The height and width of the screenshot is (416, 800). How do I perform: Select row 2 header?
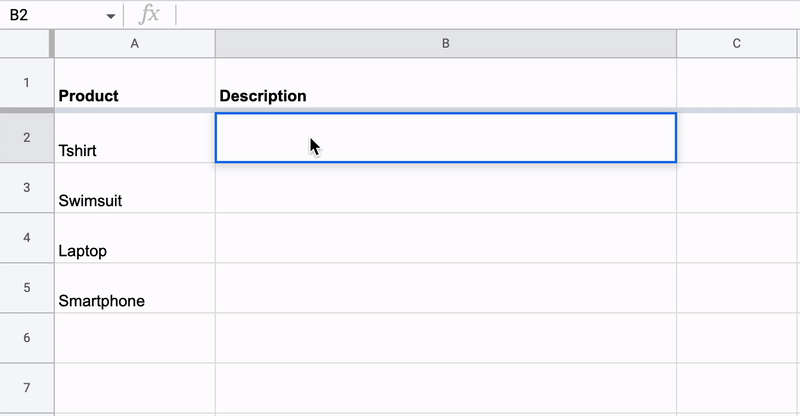[x=27, y=138]
